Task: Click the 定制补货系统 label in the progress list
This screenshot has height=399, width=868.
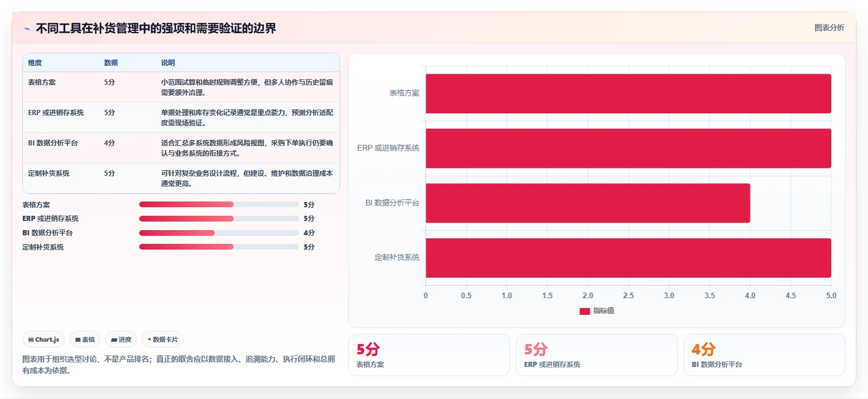Action: pyautogui.click(x=43, y=247)
